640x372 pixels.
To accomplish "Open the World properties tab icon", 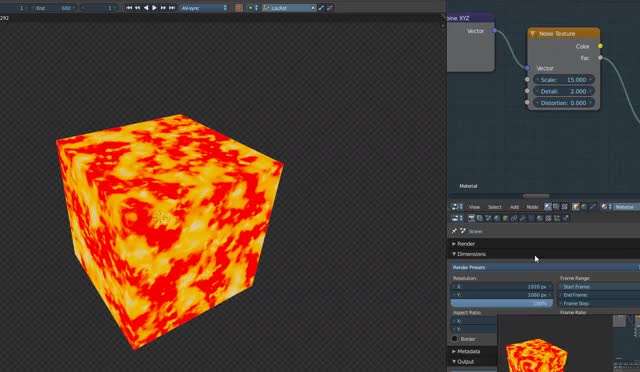I will point(497,218).
